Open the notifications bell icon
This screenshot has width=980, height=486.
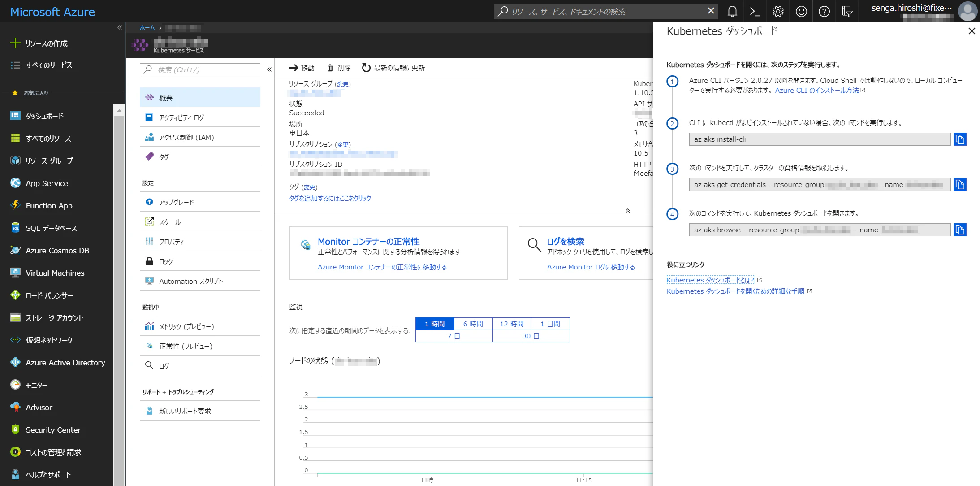pyautogui.click(x=732, y=12)
